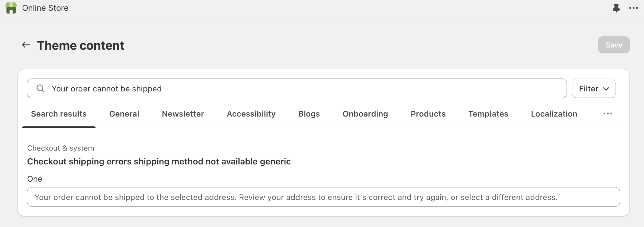This screenshot has height=227, width=644.
Task: Click the back arrow beside Theme content
Action: click(x=26, y=45)
